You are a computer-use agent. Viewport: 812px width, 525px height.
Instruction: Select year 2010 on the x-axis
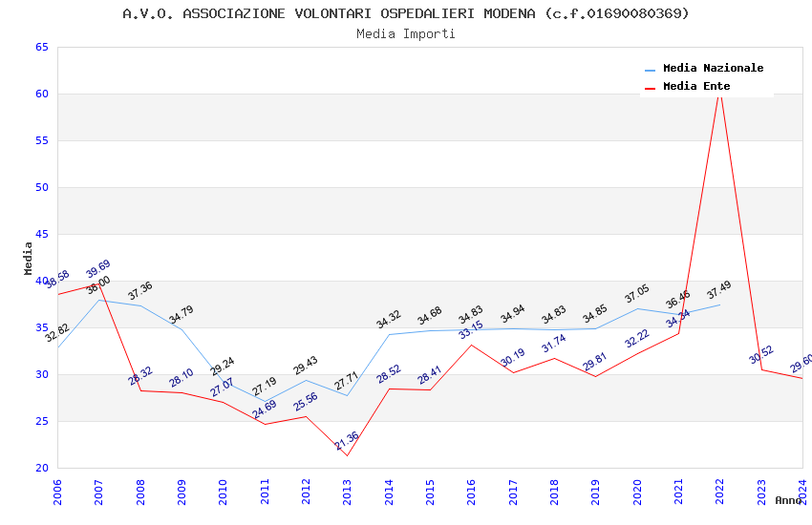[224, 492]
